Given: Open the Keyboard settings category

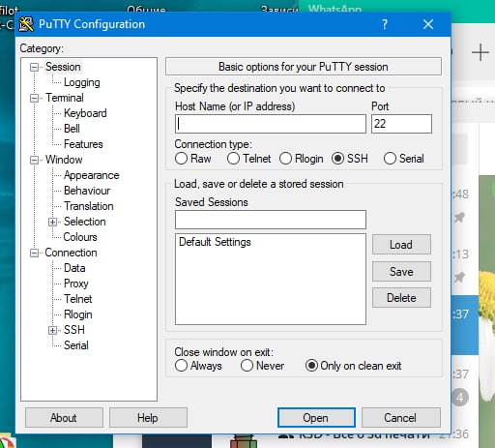Looking at the screenshot, I should pyautogui.click(x=85, y=113).
